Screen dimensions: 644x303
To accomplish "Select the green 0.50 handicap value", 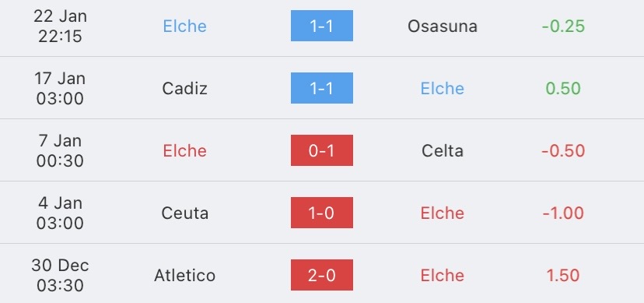I will click(563, 88).
